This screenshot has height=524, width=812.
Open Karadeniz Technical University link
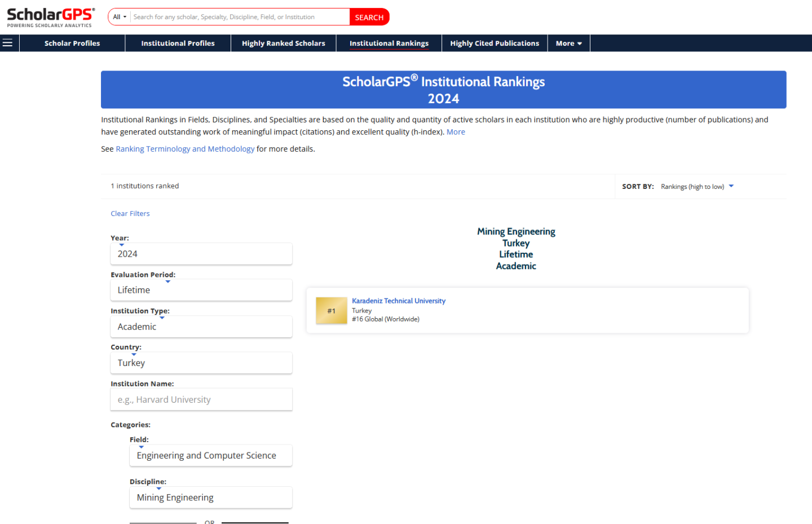pyautogui.click(x=399, y=301)
